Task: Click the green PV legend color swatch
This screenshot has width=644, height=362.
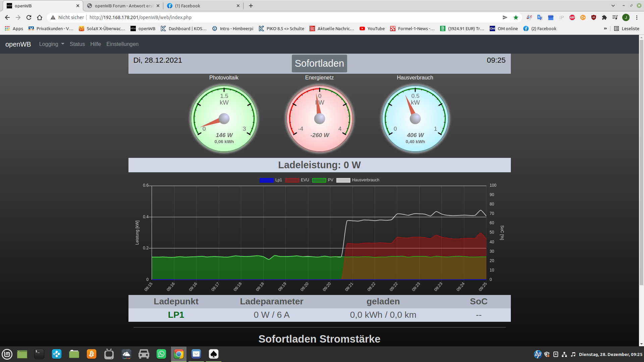Action: (319, 180)
